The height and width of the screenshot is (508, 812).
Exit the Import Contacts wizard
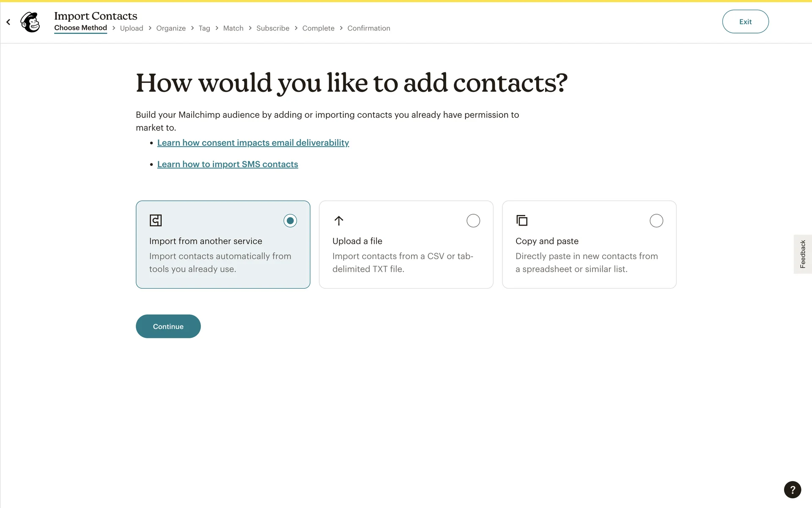tap(745, 22)
